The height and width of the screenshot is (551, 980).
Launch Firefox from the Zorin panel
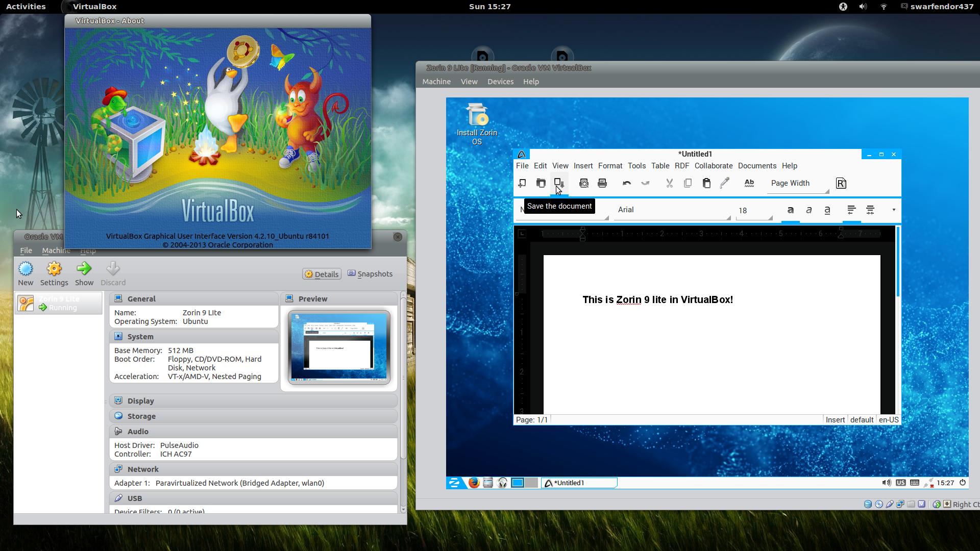(x=474, y=483)
